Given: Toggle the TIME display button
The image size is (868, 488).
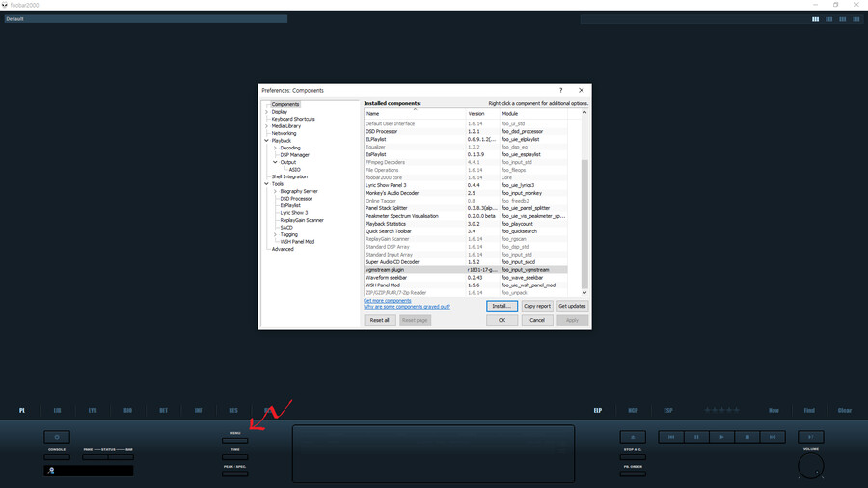Looking at the screenshot, I should [234, 457].
